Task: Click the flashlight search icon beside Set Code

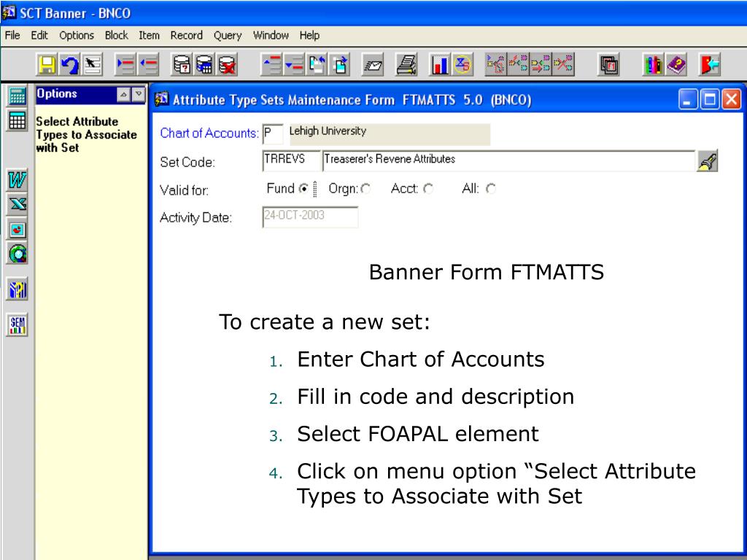Action: click(x=707, y=161)
